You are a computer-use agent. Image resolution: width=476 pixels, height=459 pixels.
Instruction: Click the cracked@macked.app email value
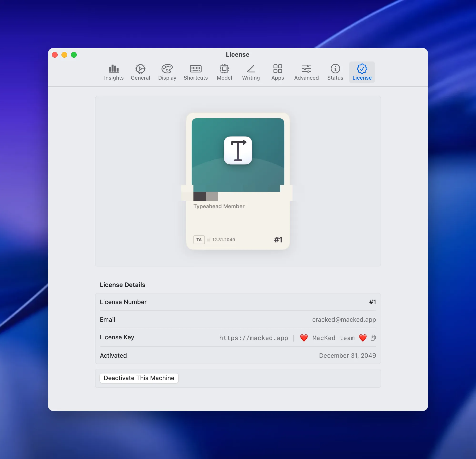pos(344,319)
